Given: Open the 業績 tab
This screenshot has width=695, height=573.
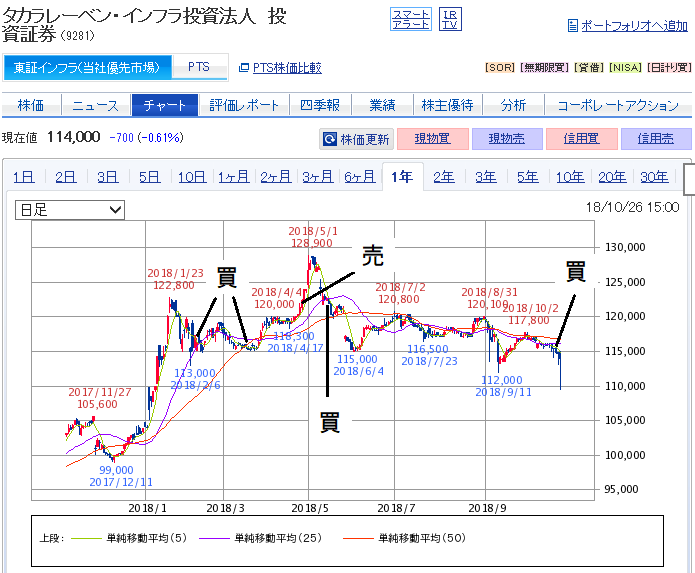Looking at the screenshot, I should pos(382,105).
